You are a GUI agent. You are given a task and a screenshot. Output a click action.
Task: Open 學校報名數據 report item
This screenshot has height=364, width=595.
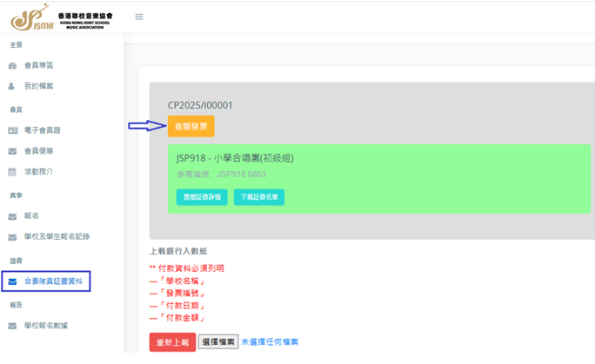click(x=46, y=326)
